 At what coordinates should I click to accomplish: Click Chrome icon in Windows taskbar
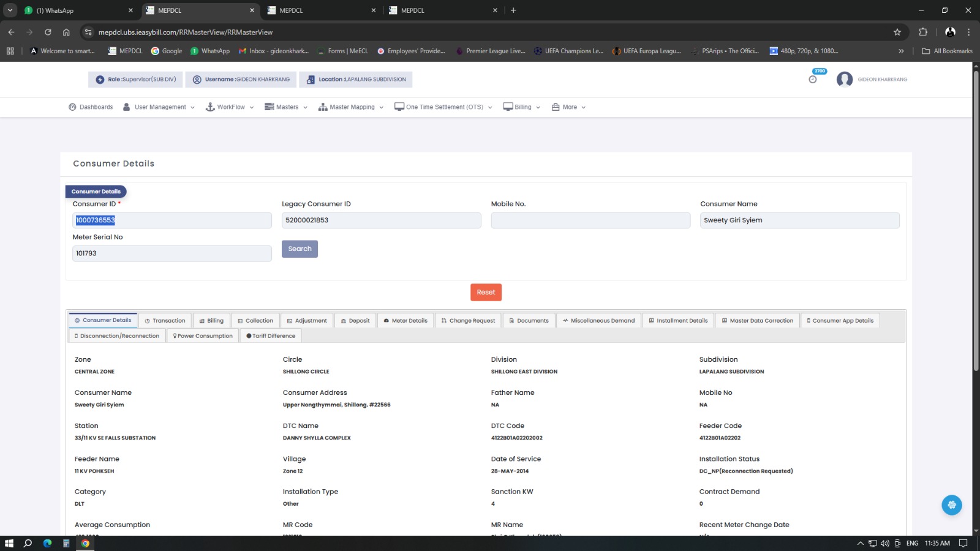click(85, 543)
